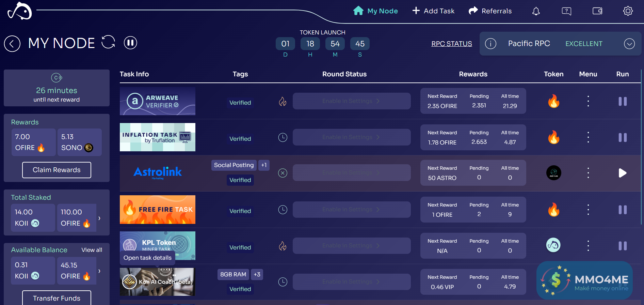Click the Koii fish logo

tap(19, 11)
